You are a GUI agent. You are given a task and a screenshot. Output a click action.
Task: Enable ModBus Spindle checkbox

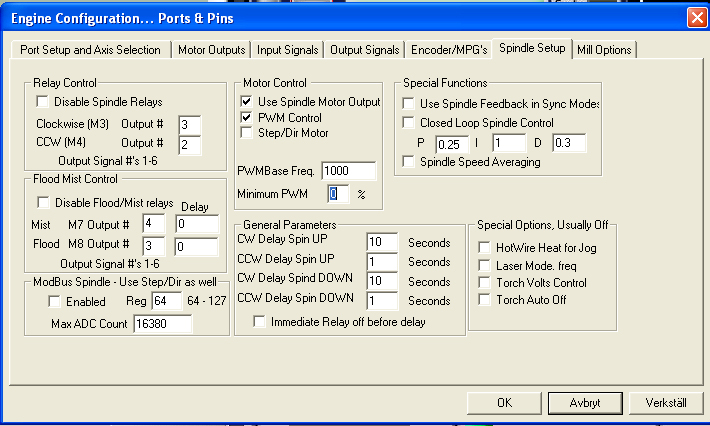(x=55, y=301)
